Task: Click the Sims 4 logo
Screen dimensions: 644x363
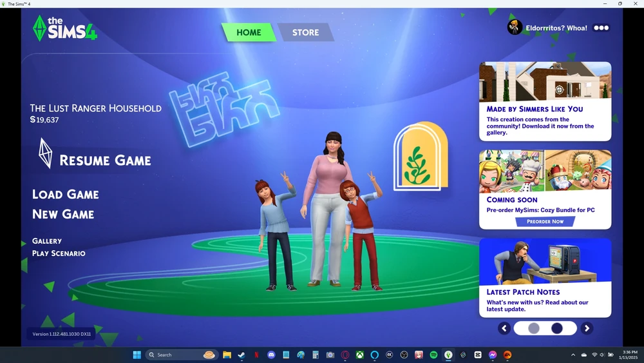Action: point(65,28)
